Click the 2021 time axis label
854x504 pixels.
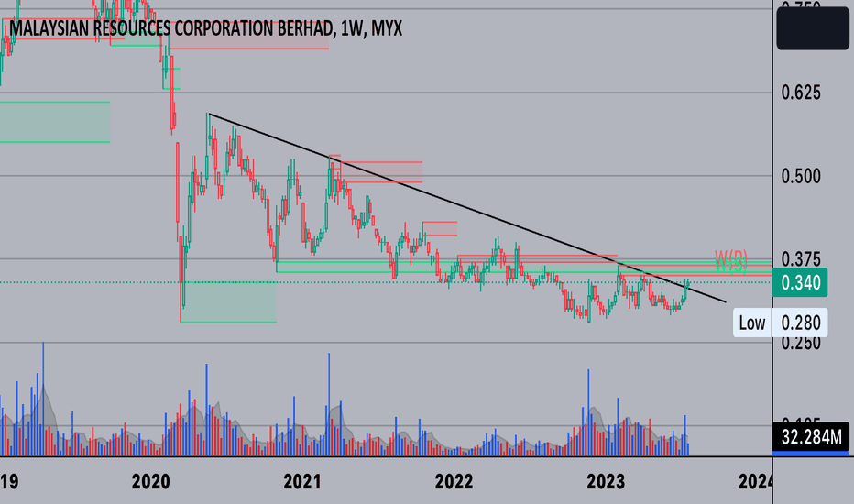click(302, 482)
